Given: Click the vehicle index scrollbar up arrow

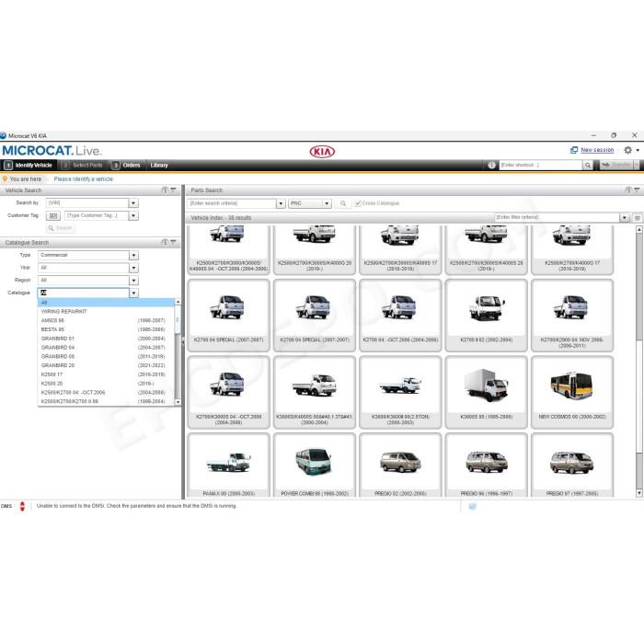Looking at the screenshot, I should (x=639, y=230).
